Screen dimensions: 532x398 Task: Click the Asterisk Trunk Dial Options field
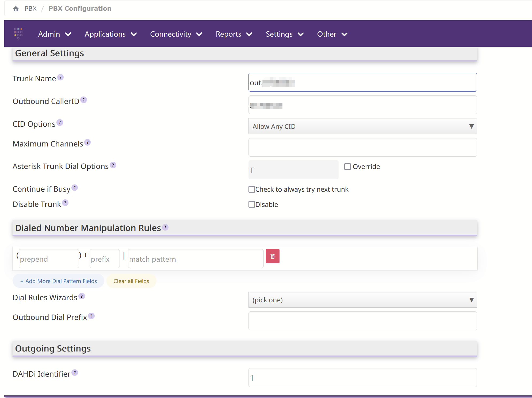(x=293, y=170)
